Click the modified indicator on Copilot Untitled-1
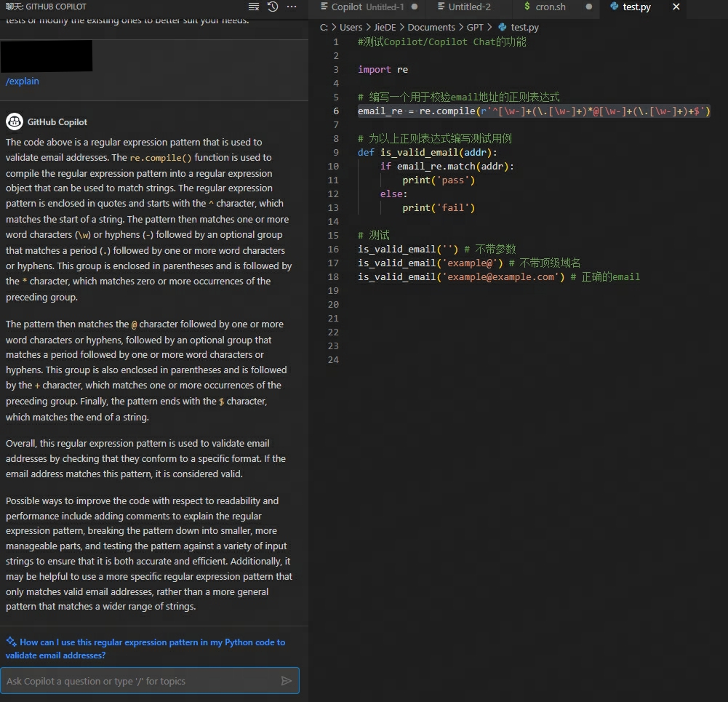The height and width of the screenshot is (702, 728). [x=415, y=9]
